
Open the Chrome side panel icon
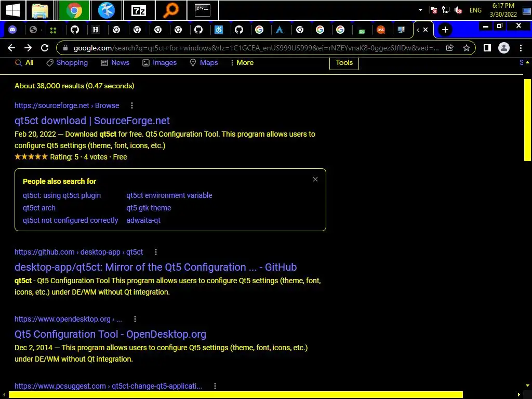[487, 48]
